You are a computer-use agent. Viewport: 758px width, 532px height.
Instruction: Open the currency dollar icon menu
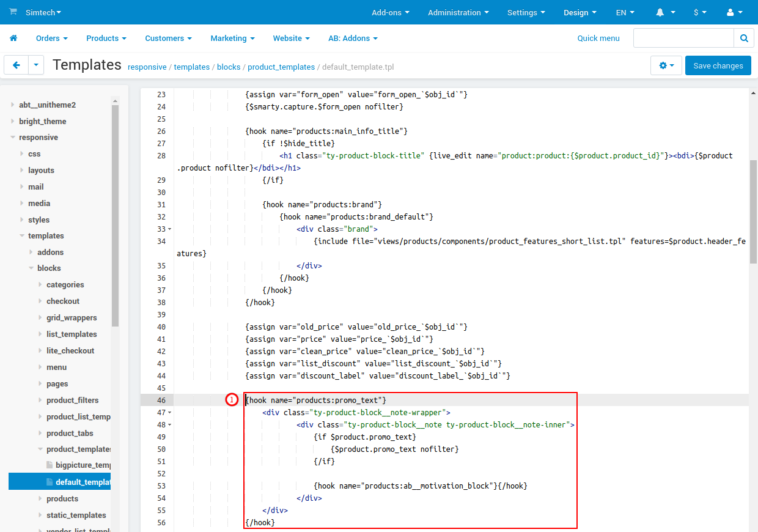pos(697,12)
